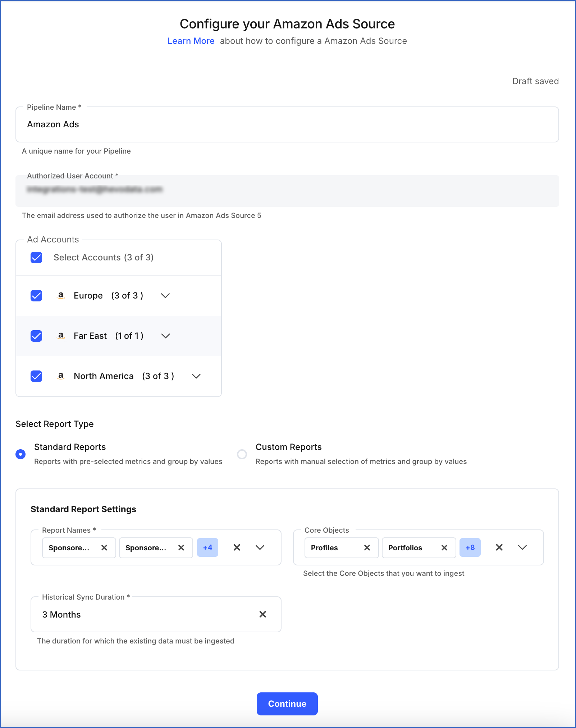Remove the second Sponsored report chip
The width and height of the screenshot is (576, 728).
tap(181, 547)
